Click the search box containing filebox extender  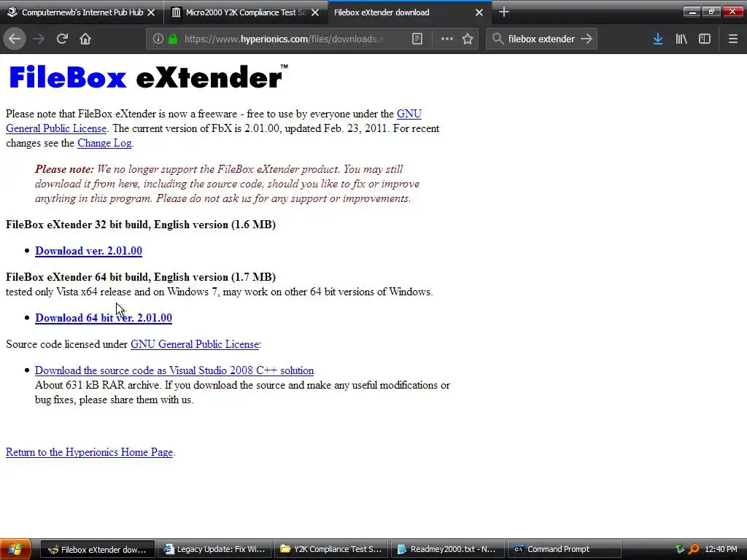[x=541, y=39]
